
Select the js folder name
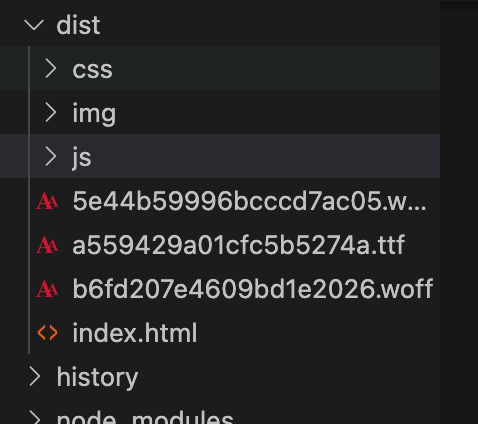coord(82,157)
